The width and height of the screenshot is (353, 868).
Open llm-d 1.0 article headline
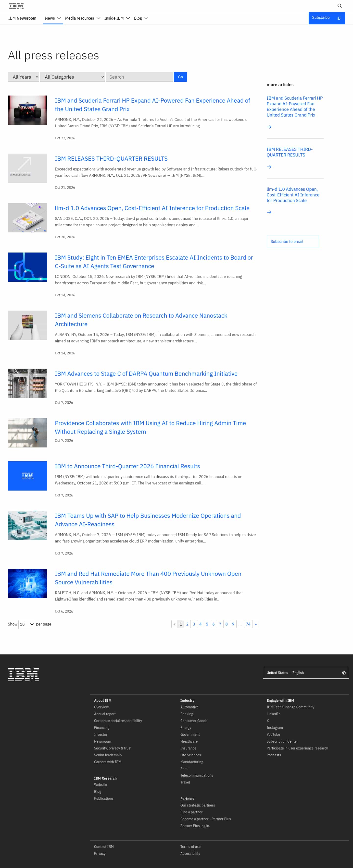coord(152,208)
